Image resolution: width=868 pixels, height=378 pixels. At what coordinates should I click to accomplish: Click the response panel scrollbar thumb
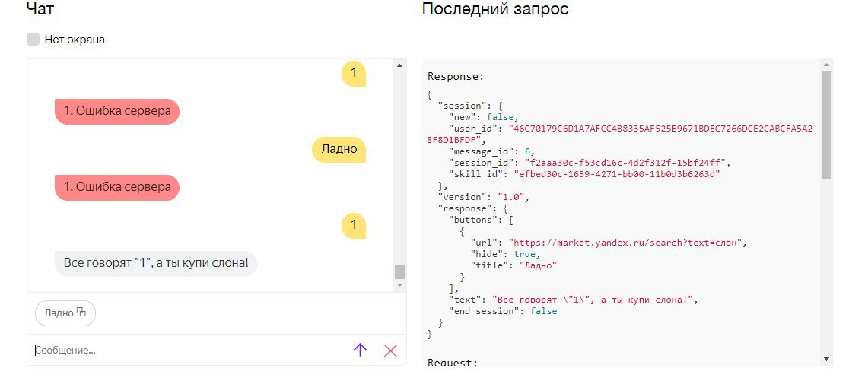pos(826,125)
